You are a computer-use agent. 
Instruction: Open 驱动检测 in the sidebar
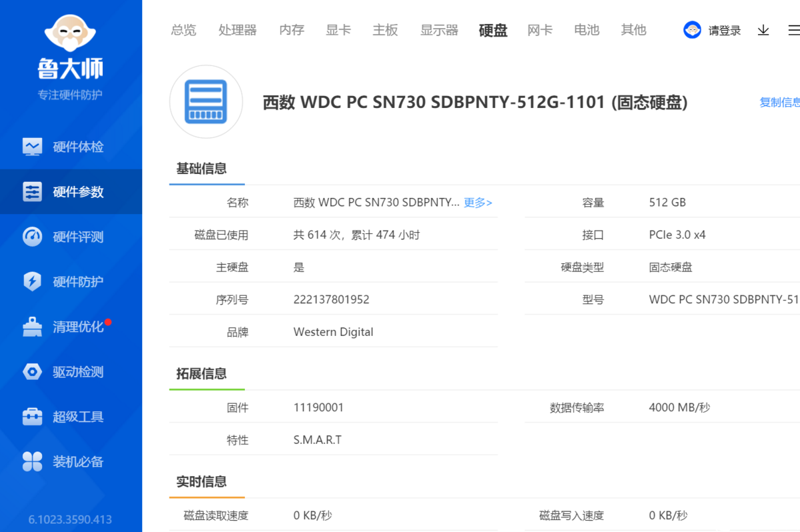coord(71,371)
